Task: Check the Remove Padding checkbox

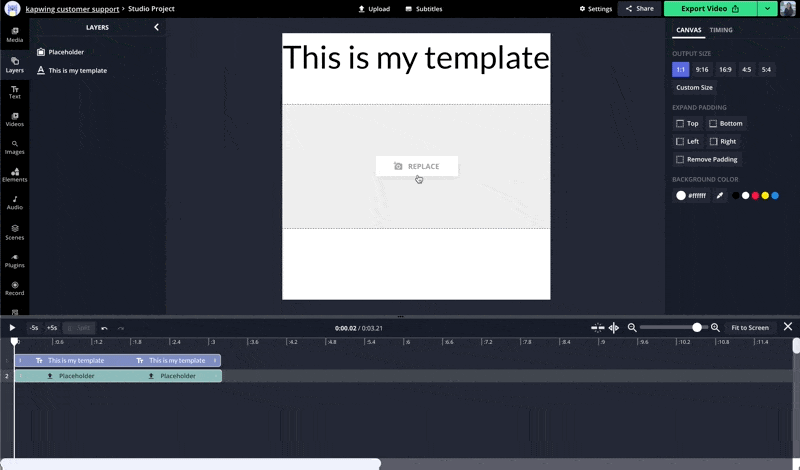Action: pyautogui.click(x=680, y=159)
